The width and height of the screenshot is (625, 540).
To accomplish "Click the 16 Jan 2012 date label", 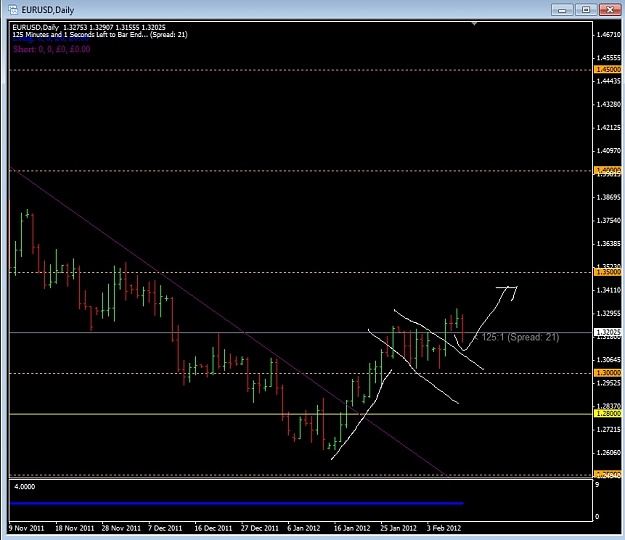I will pos(352,528).
